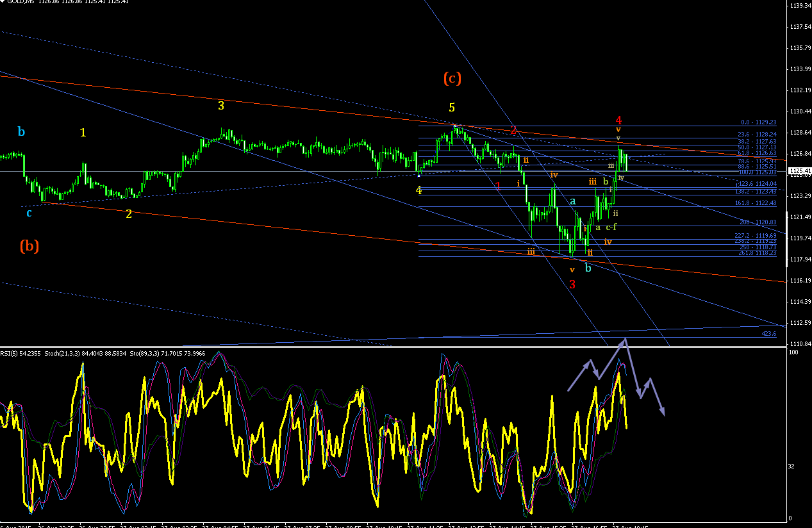Click price axis value 1139.34
Screen dimensions: 812x528
[800, 6]
